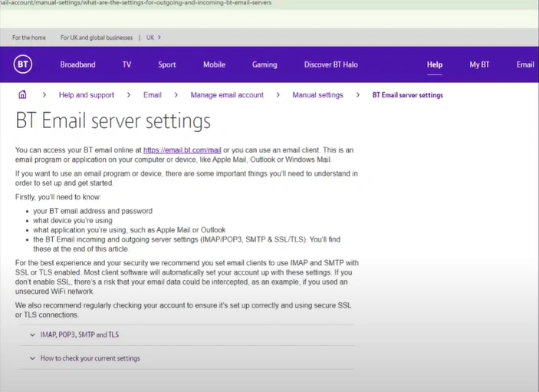
Task: Select Mobile in navigation bar
Action: pos(214,64)
